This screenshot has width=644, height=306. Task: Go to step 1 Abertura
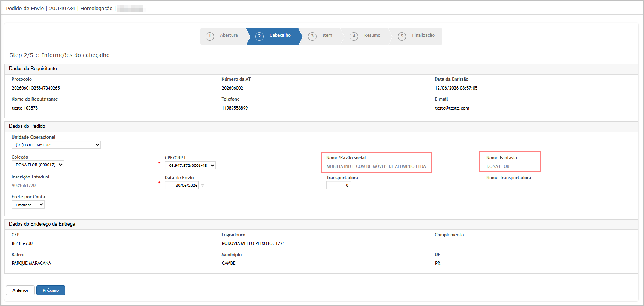click(x=223, y=36)
